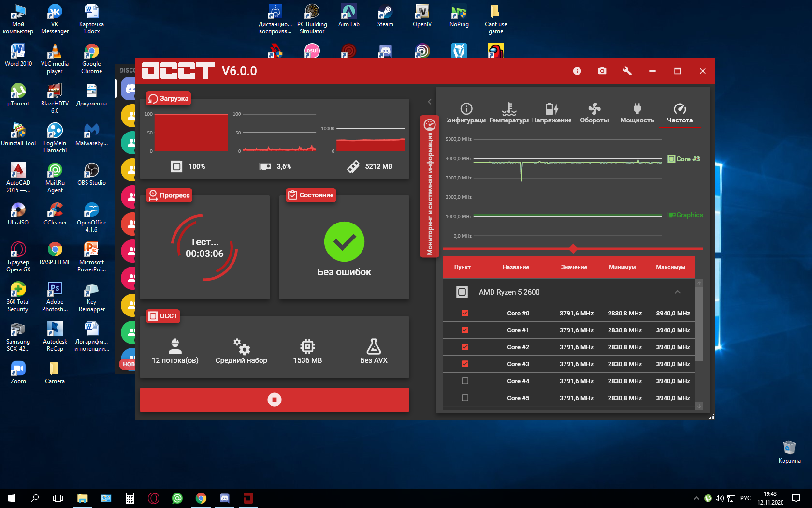The image size is (812, 508).
Task: Uncheck the Core #2 checkbox
Action: (465, 347)
